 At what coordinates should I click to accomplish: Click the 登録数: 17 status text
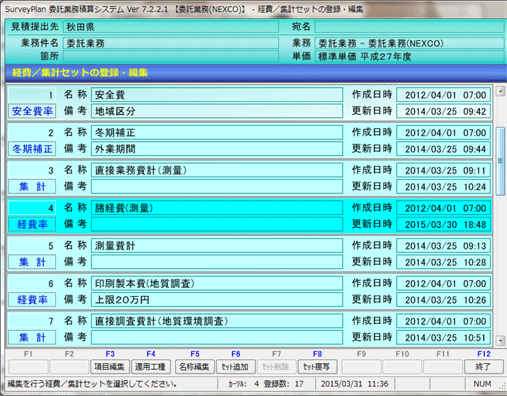click(x=284, y=384)
